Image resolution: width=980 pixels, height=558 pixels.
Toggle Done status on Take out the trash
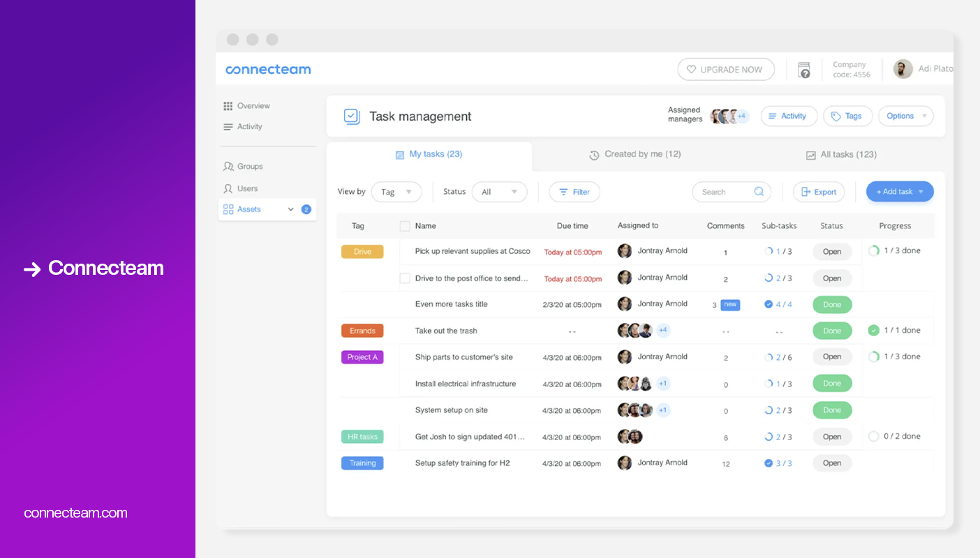tap(832, 331)
